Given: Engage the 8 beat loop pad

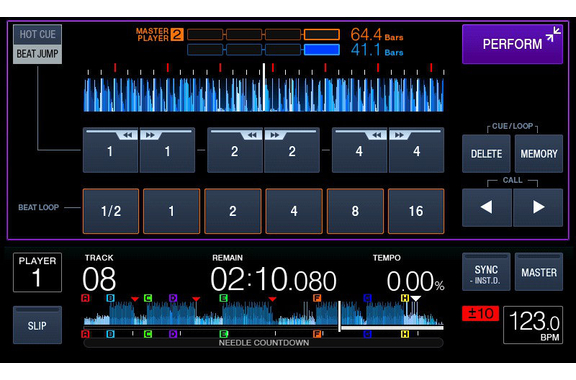Looking at the screenshot, I should coord(355,211).
